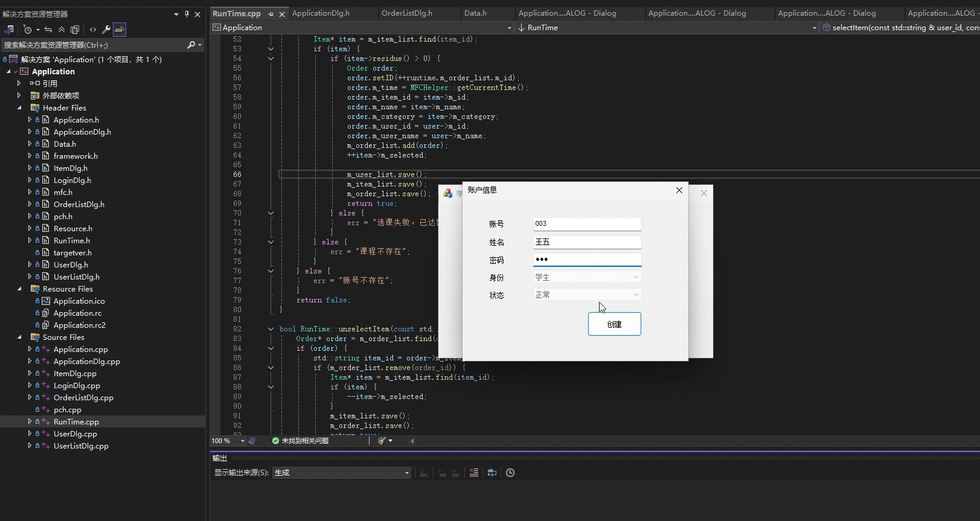This screenshot has height=521, width=980.
Task: Expand the 引用 node
Action: click(x=19, y=83)
